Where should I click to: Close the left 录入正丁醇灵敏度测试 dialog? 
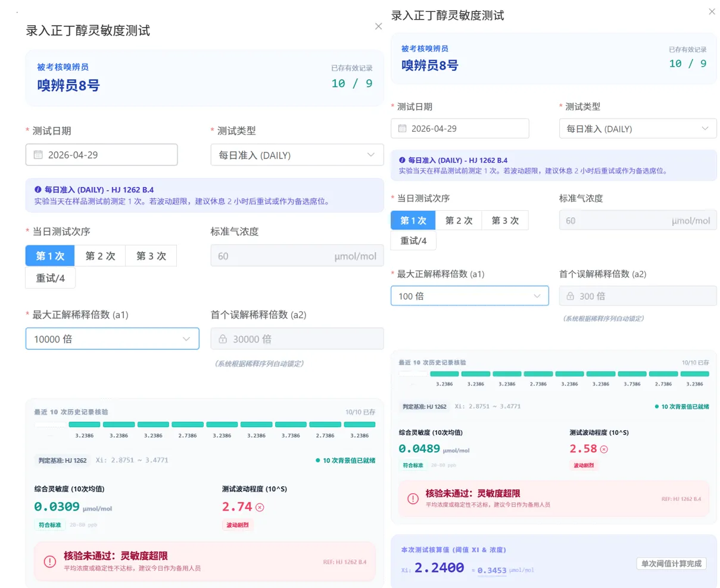coord(378,26)
